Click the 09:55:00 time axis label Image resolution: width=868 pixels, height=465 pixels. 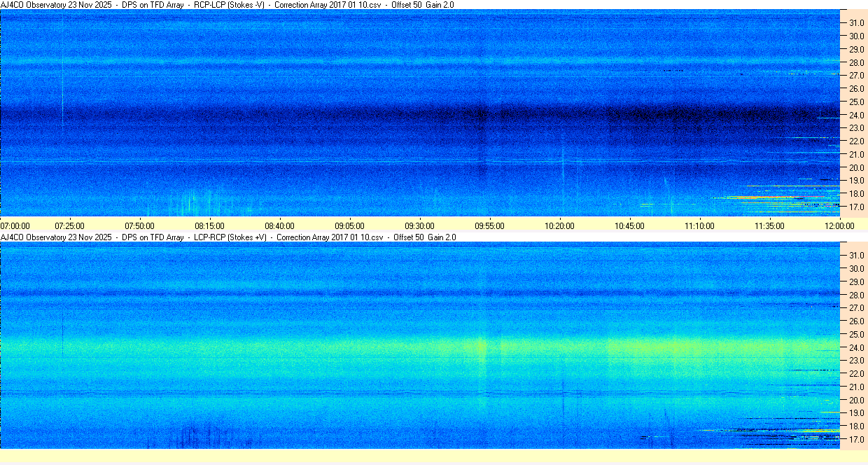tap(489, 225)
